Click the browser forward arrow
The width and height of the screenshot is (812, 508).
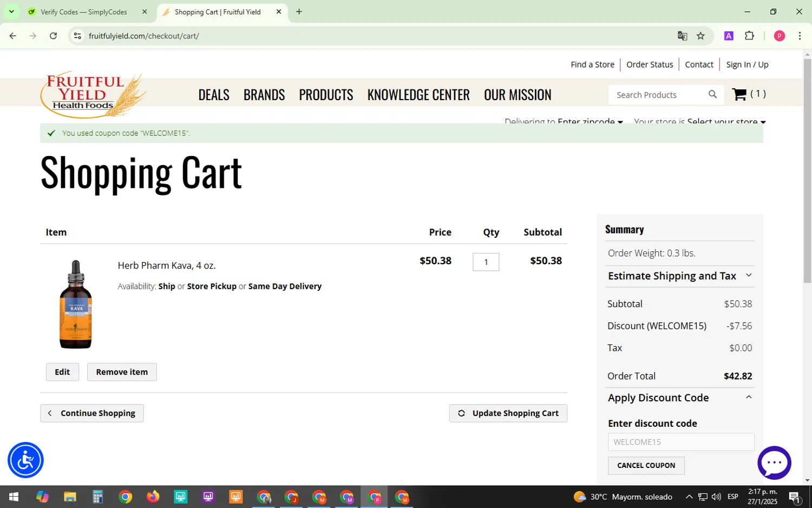33,36
